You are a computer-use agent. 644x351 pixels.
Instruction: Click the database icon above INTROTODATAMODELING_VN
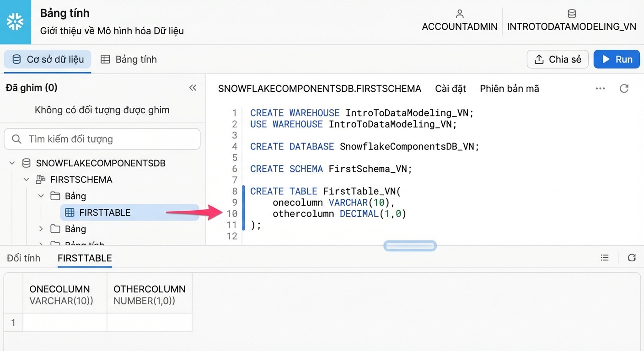coord(572,14)
